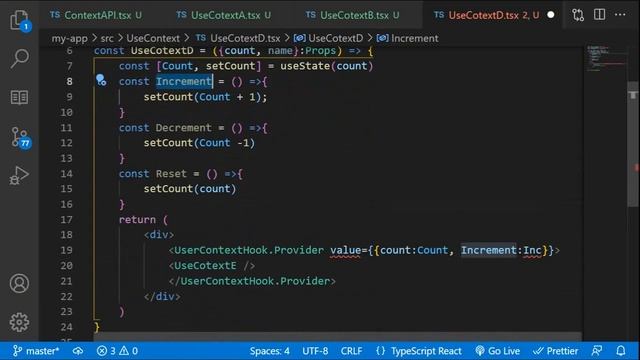Switch to UseCotextB.tsx tab

click(x=353, y=15)
